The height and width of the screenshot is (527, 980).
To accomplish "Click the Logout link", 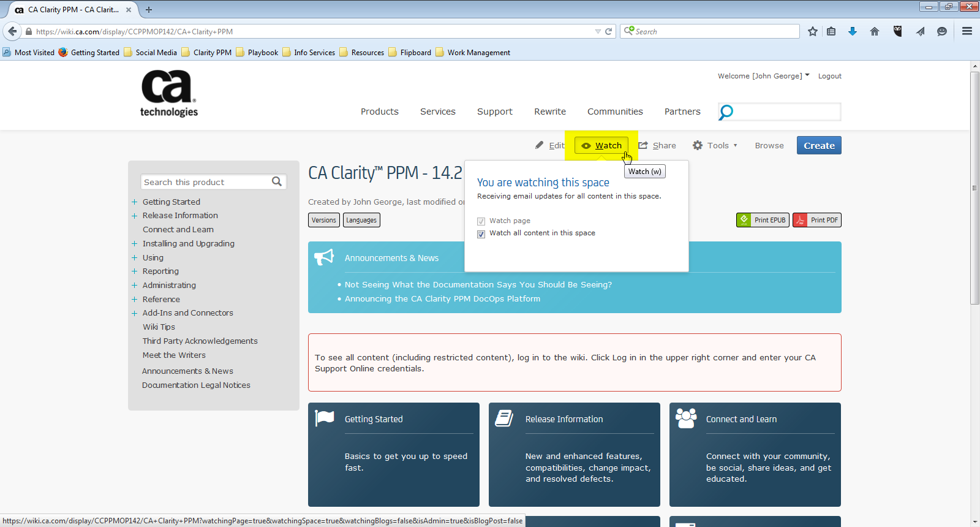I will 830,76.
